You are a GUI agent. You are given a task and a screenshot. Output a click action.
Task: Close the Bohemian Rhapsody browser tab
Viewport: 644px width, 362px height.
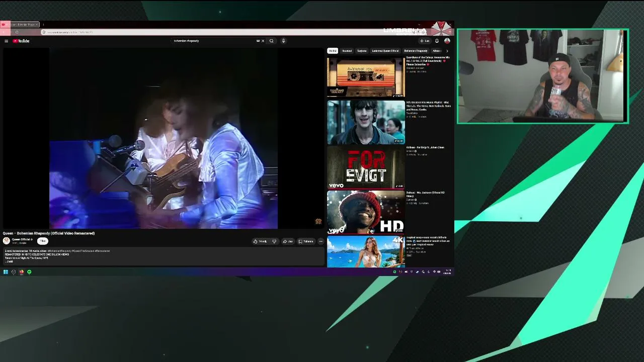37,24
